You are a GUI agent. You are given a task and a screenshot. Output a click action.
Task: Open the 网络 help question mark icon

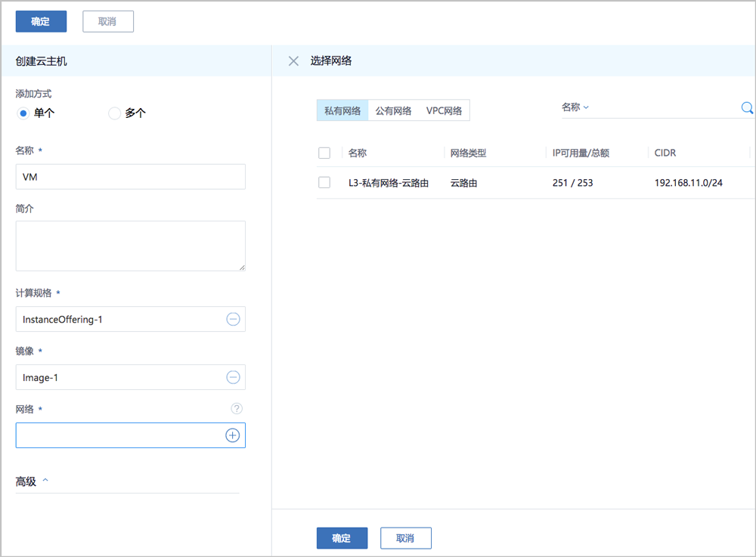click(x=237, y=409)
